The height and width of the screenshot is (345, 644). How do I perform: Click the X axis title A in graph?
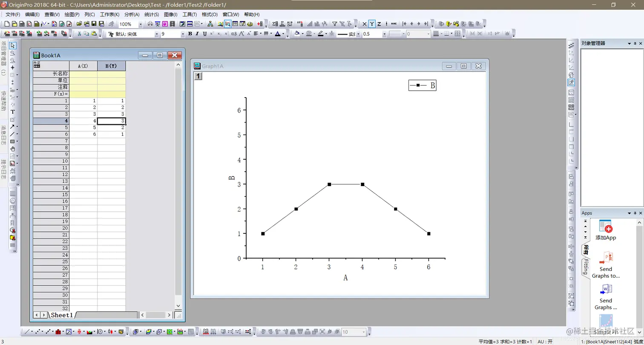[x=345, y=278]
